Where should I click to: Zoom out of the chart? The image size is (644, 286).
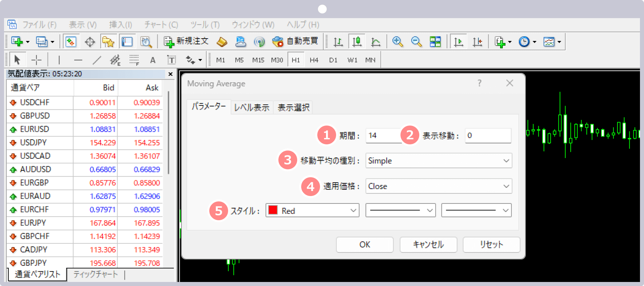tap(416, 42)
